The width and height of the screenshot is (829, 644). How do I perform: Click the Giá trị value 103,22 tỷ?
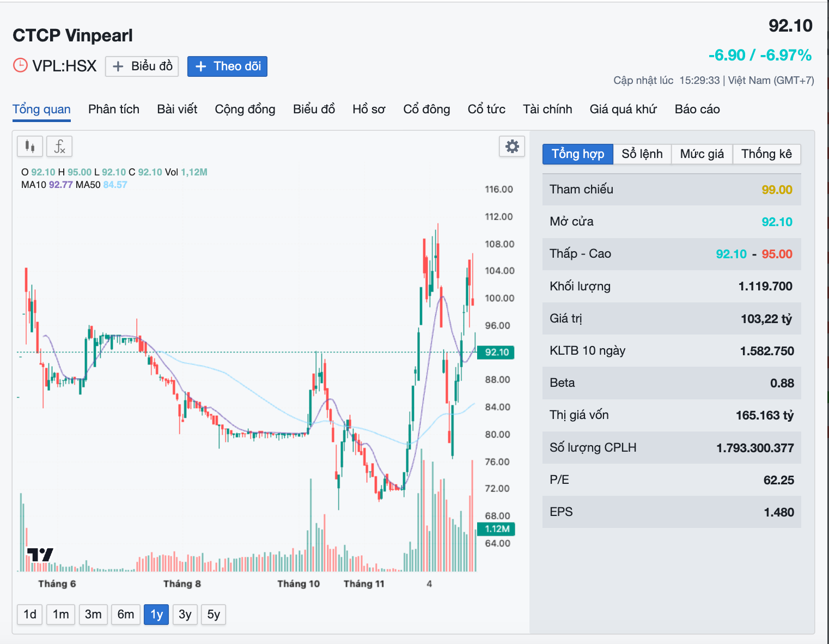tap(766, 319)
